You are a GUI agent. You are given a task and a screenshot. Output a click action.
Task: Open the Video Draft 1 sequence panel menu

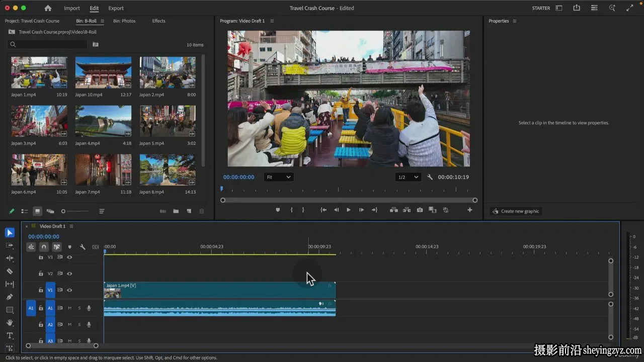click(x=71, y=226)
